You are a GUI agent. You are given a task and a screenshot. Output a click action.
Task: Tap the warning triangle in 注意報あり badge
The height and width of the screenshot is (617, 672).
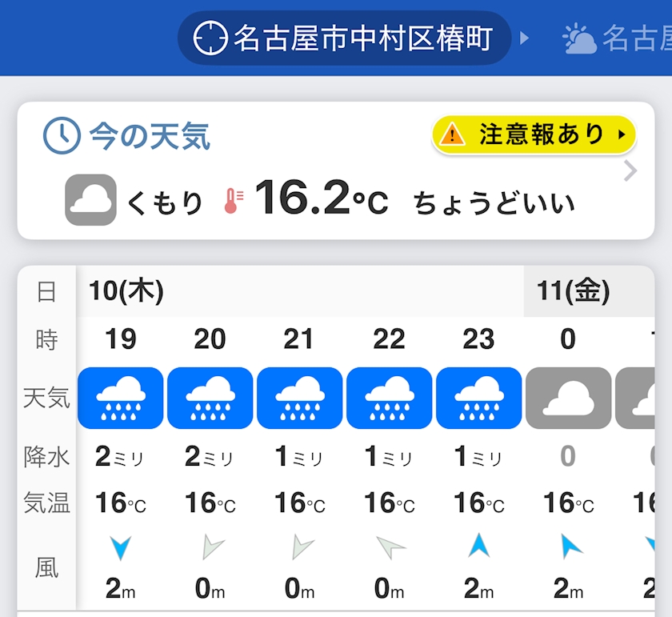(x=452, y=134)
